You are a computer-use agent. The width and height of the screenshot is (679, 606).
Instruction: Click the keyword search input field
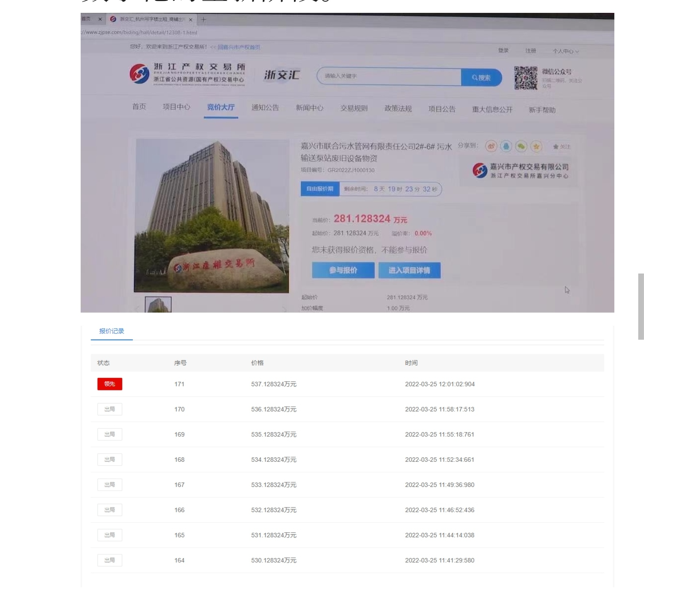pyautogui.click(x=389, y=77)
